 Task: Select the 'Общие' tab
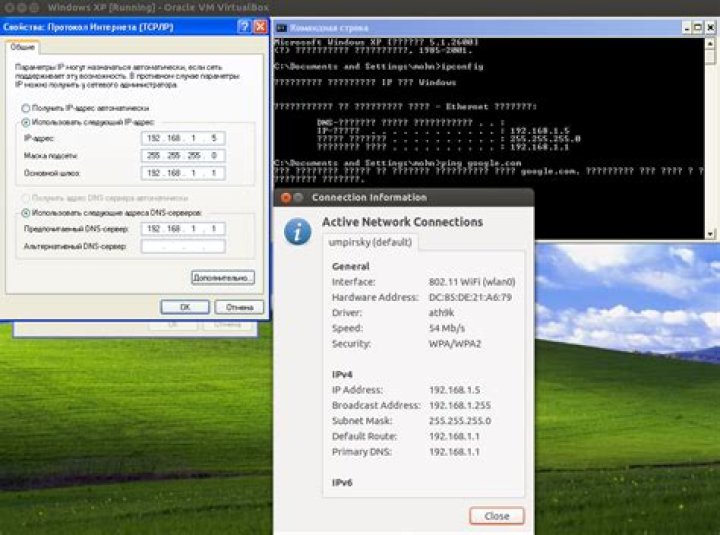pos(22,47)
